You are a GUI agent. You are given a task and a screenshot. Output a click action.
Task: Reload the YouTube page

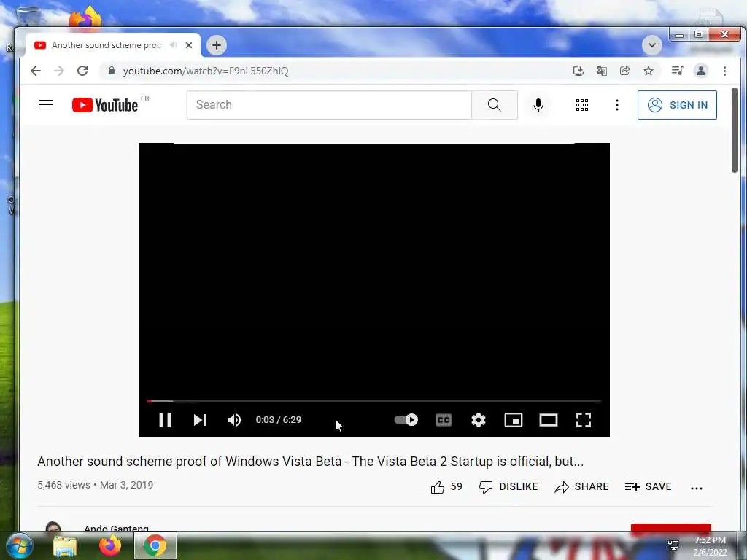[x=82, y=71]
